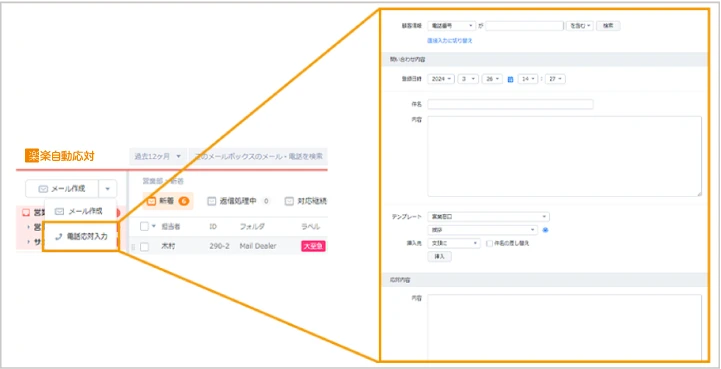Open the 対応継続 tab
Viewport: 721px width, 369px height.
coord(305,201)
